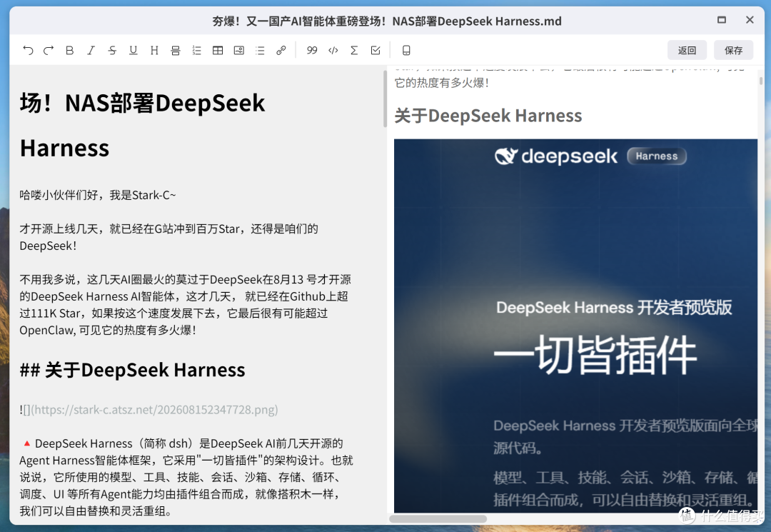
Task: Maximize the editor window
Action: click(x=721, y=20)
